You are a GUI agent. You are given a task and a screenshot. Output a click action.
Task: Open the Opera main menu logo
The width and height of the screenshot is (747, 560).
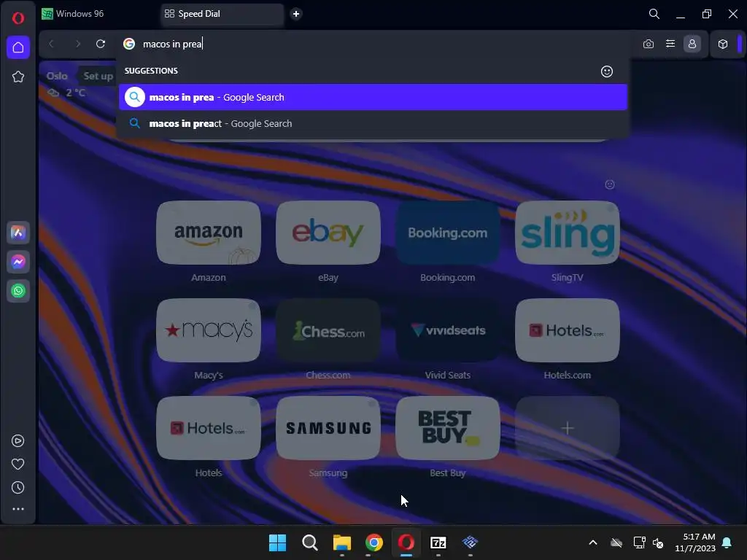tap(18, 18)
